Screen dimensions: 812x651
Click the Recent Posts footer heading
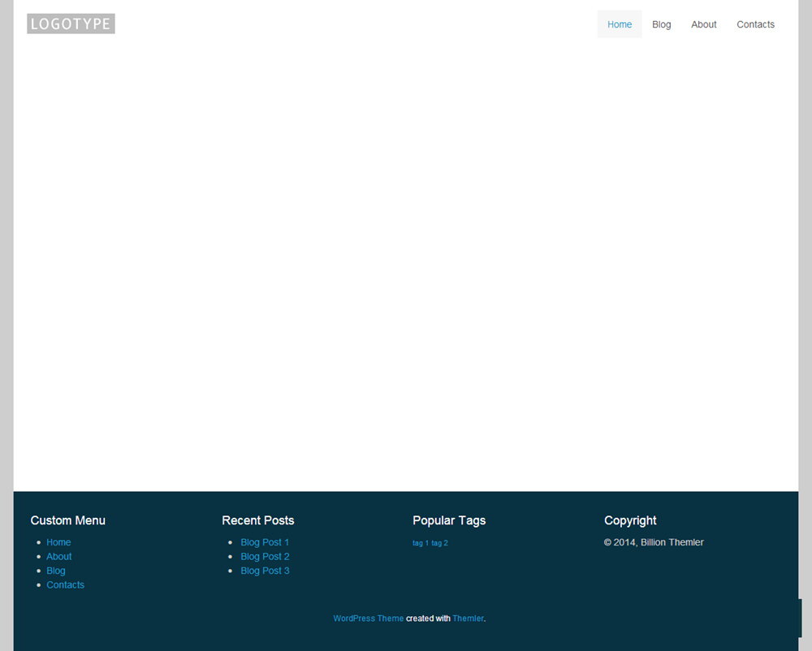[258, 520]
